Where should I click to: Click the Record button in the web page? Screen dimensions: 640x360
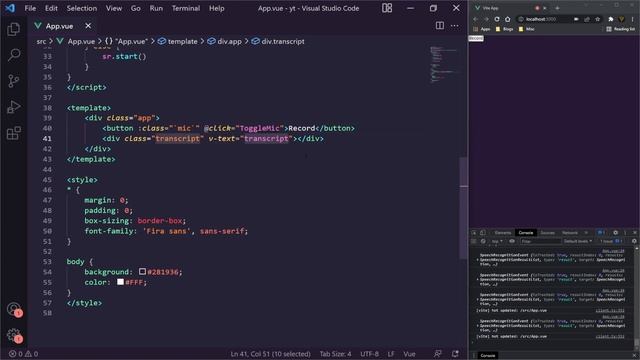[x=476, y=38]
